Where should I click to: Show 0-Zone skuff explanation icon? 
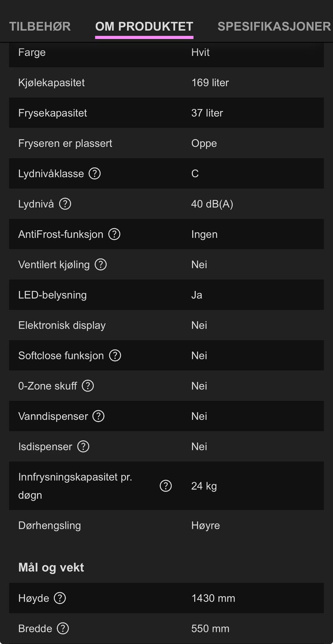pyautogui.click(x=88, y=386)
